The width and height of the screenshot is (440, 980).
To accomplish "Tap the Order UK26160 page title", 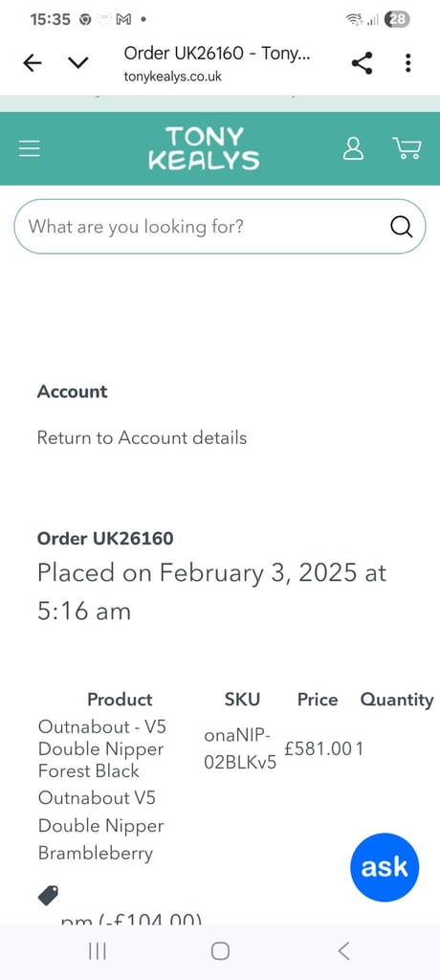I will click(x=105, y=538).
